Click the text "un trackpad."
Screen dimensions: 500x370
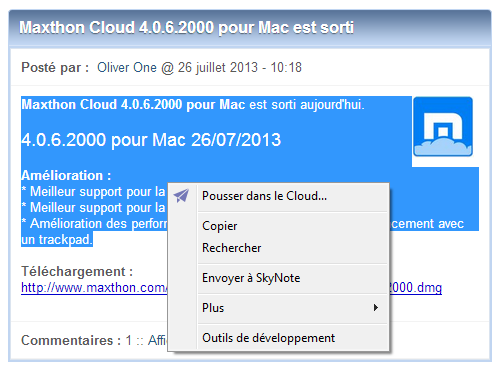pyautogui.click(x=57, y=240)
